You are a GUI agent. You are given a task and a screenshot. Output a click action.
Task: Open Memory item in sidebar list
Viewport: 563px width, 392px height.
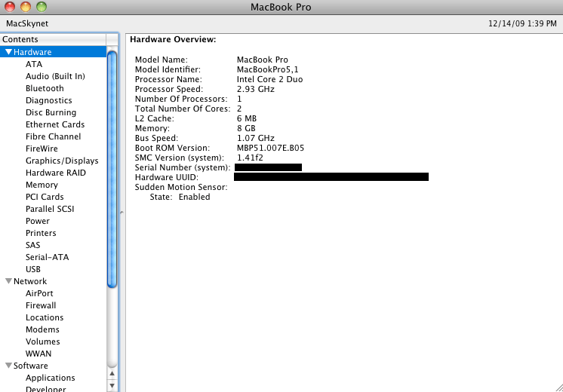coord(42,185)
